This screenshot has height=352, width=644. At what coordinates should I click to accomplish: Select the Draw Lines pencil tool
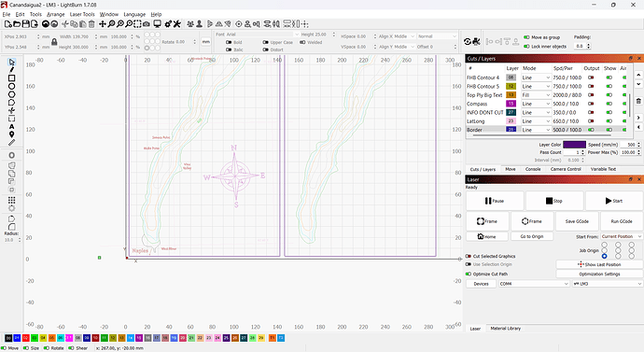11,70
